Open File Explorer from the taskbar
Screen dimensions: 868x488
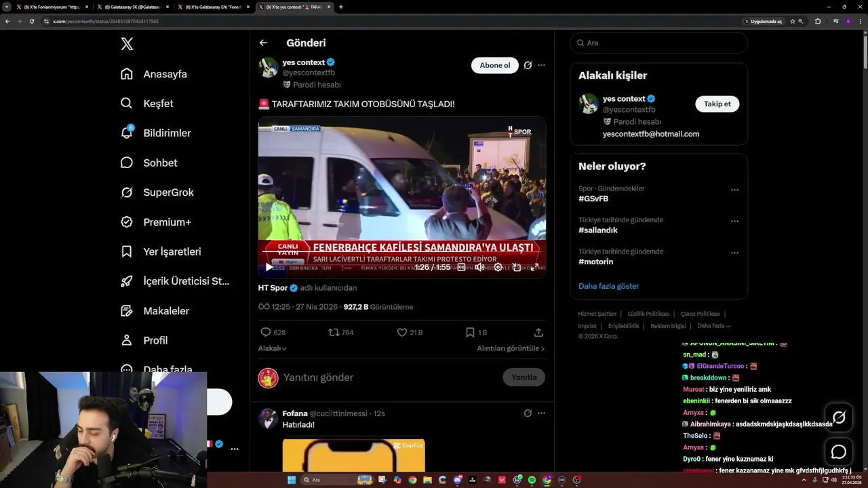coord(427,480)
